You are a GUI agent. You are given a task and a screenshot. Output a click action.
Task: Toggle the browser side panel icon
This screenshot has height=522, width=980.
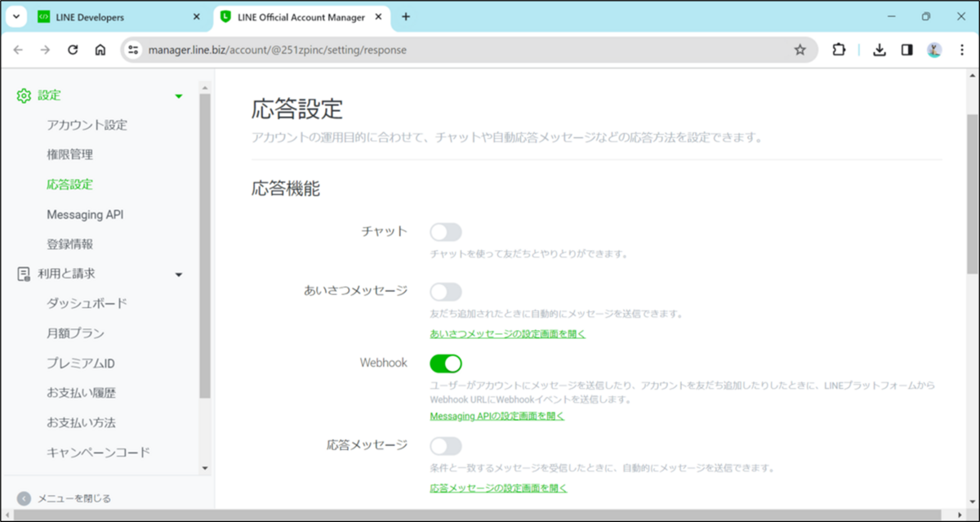pos(906,50)
